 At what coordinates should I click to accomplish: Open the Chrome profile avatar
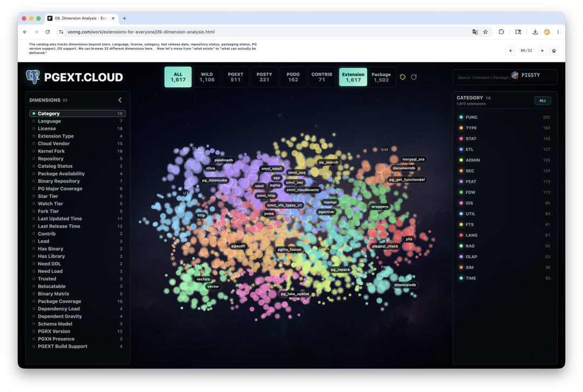[x=546, y=32]
